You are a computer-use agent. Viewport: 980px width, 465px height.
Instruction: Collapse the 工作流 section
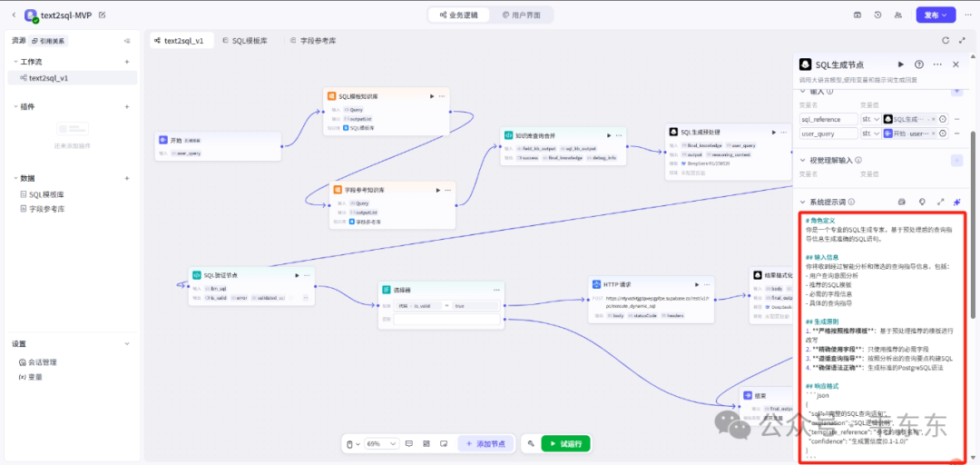click(15, 62)
